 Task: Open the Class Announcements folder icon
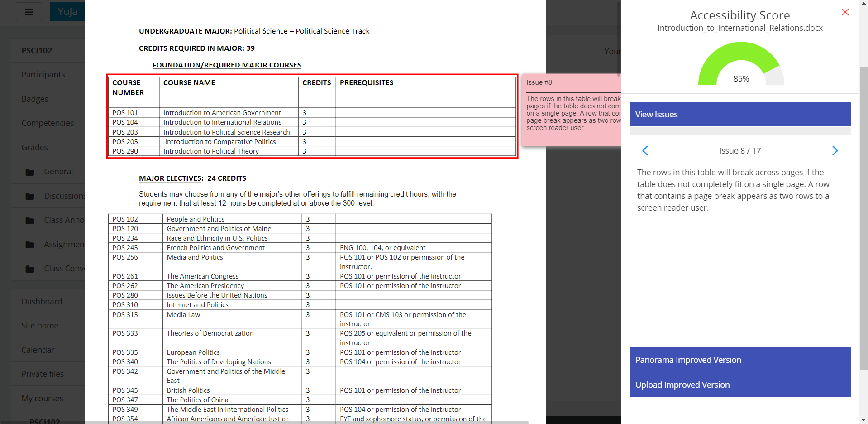coord(30,221)
